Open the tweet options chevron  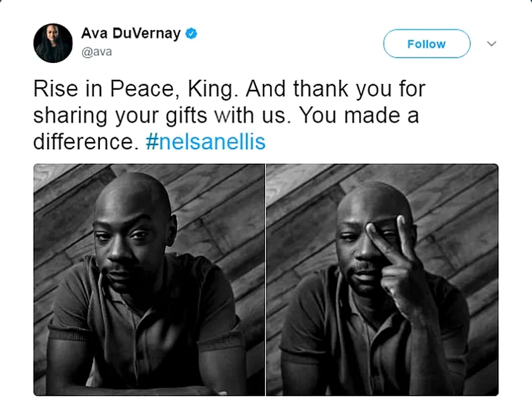coord(491,44)
